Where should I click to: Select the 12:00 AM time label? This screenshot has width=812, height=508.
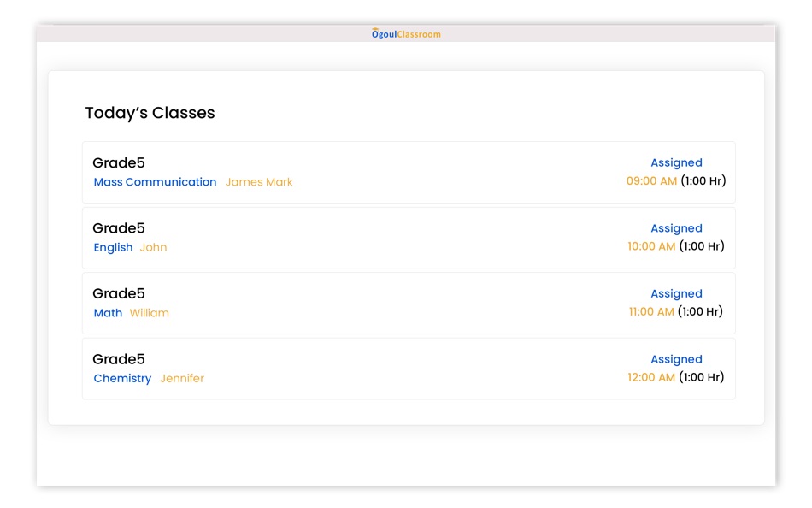pos(652,376)
